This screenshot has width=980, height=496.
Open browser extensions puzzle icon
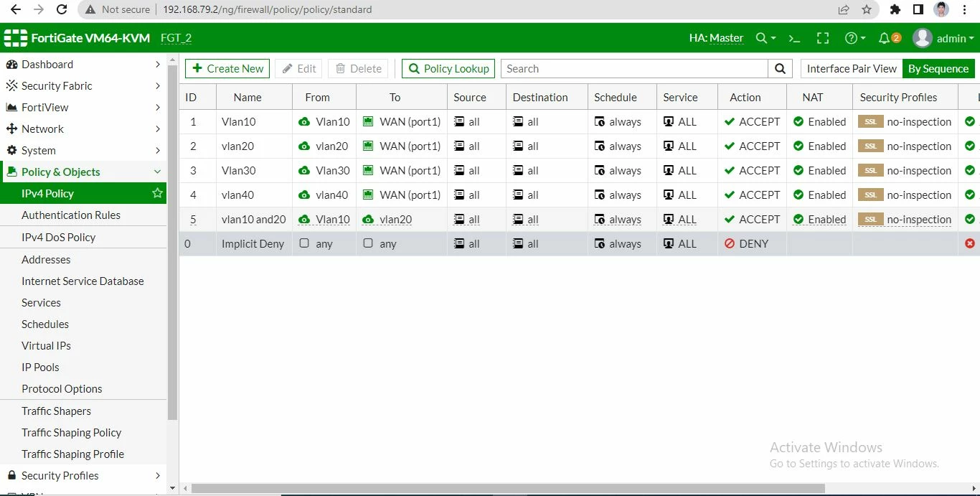click(895, 10)
